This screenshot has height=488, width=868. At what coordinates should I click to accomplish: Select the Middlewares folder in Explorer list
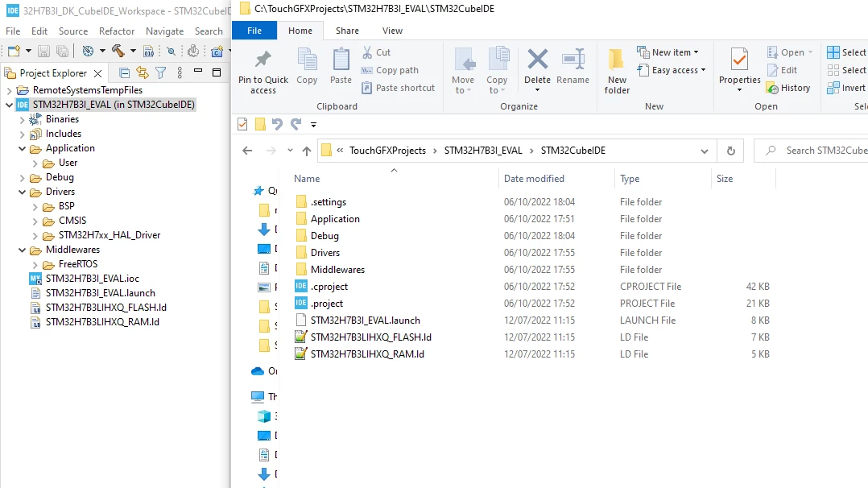point(337,270)
